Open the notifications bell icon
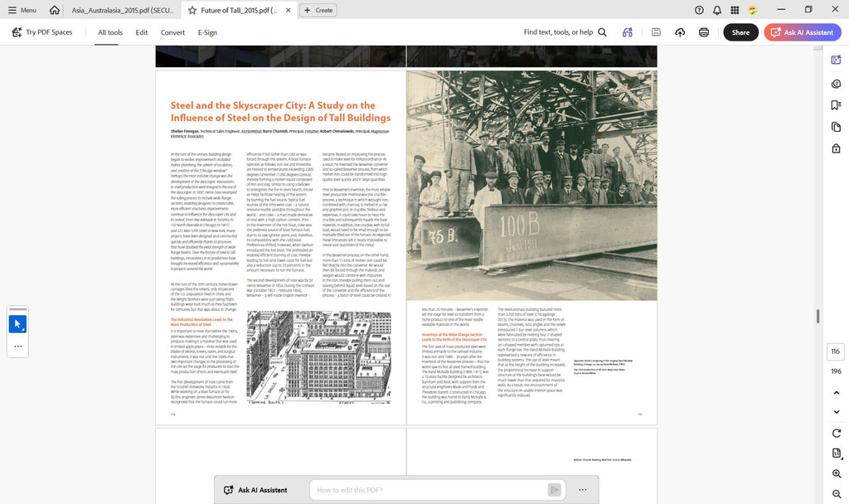 point(717,10)
